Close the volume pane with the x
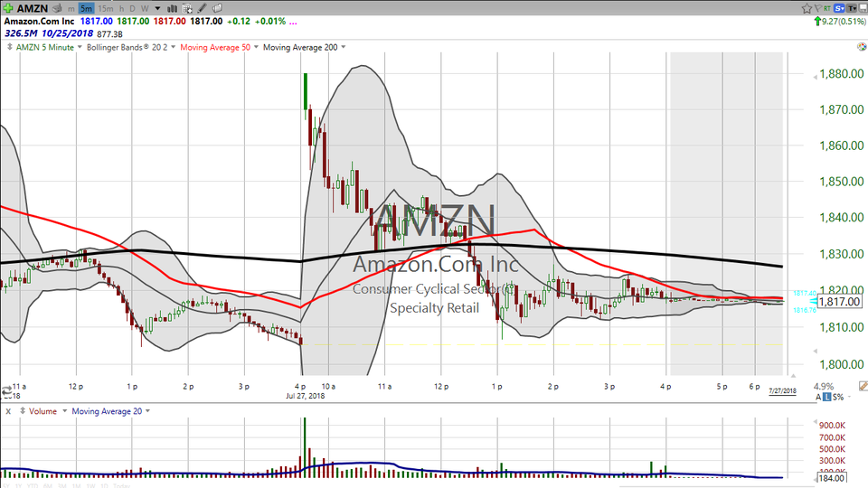Image resolution: width=868 pixels, height=488 pixels. 7,411
